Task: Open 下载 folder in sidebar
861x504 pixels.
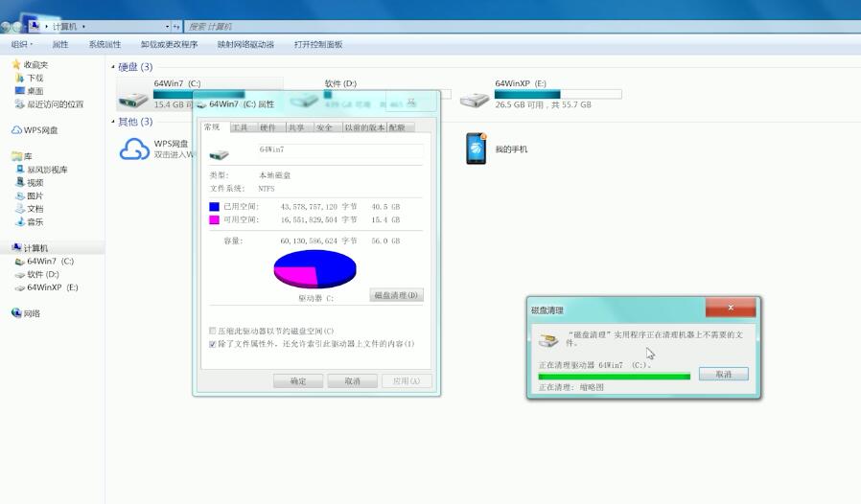Action: click(x=30, y=78)
